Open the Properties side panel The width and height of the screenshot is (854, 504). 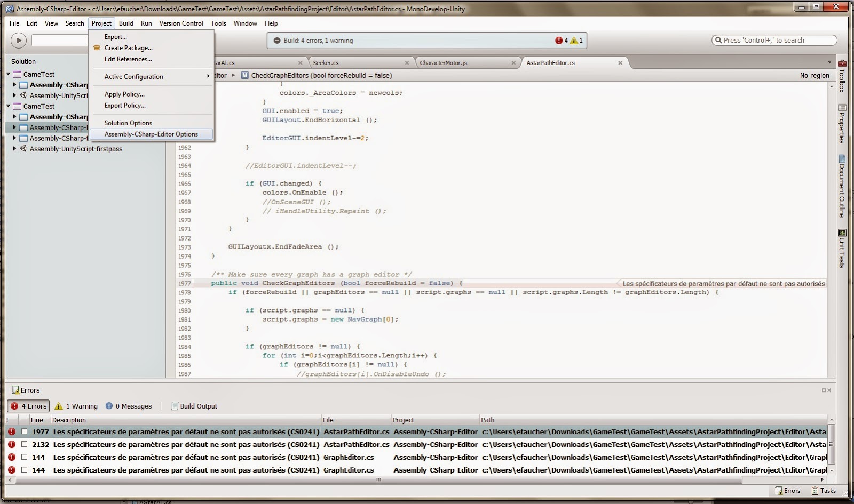coord(842,123)
